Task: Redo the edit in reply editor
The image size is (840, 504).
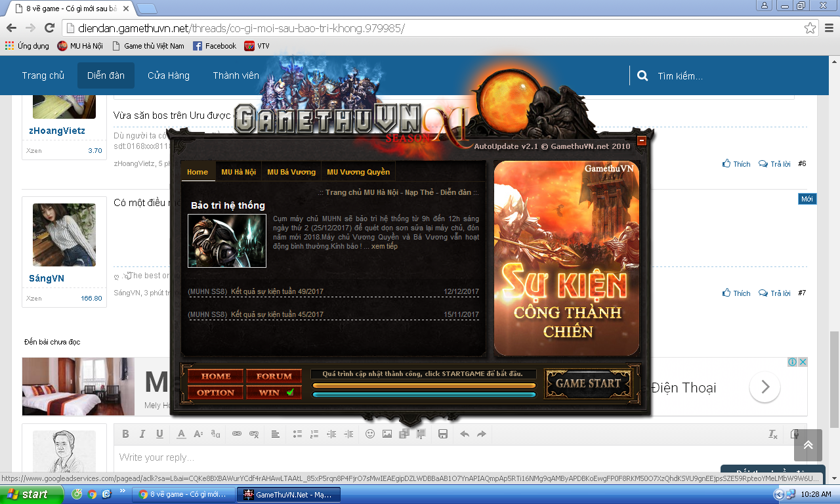Action: 482,434
